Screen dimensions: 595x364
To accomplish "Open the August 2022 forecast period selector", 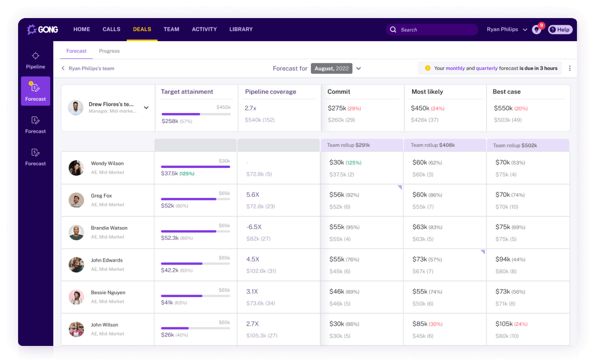I will 332,68.
